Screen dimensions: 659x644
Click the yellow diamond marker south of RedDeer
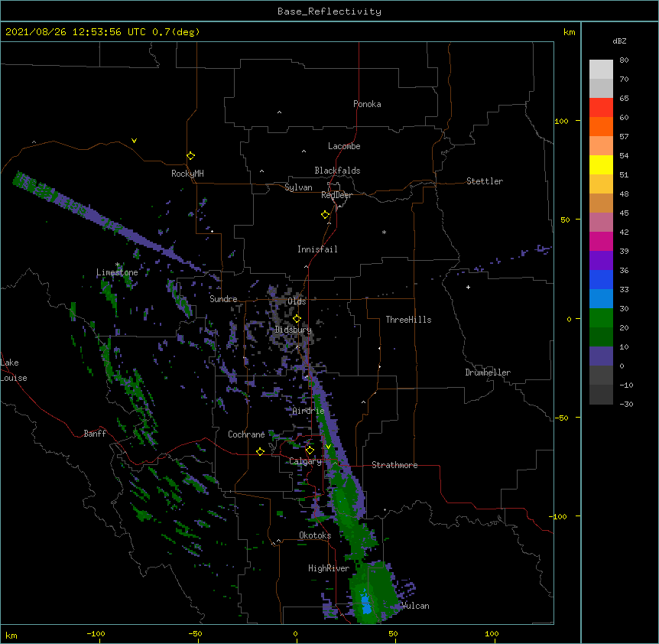point(326,215)
